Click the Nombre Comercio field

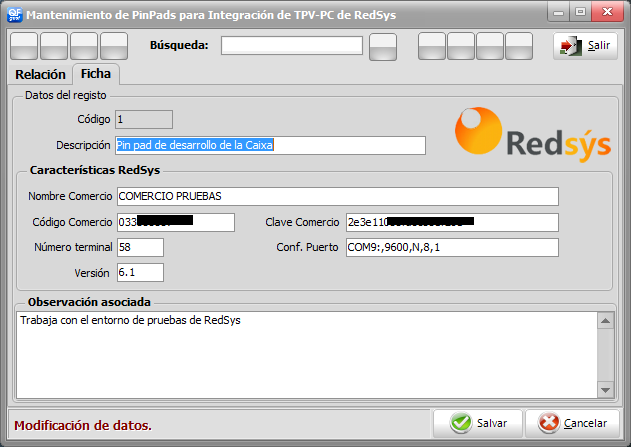[x=338, y=196]
